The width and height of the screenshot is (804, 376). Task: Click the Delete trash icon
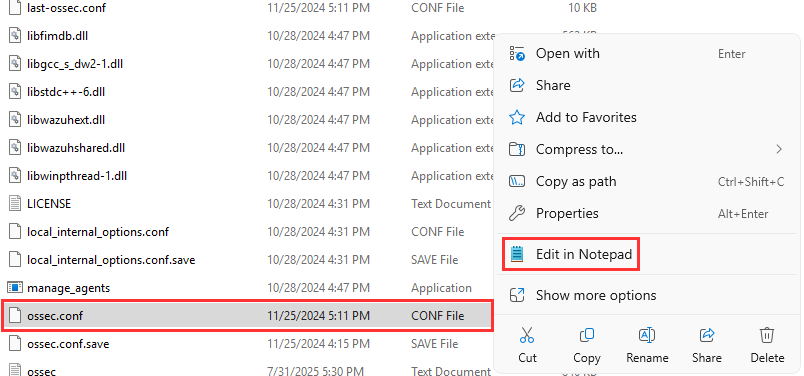click(x=767, y=335)
